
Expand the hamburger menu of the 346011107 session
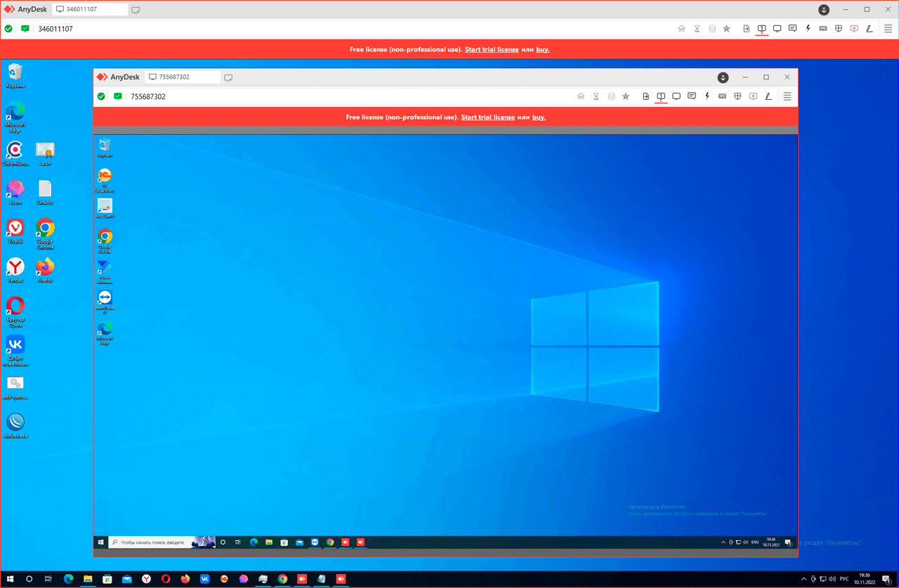888,29
